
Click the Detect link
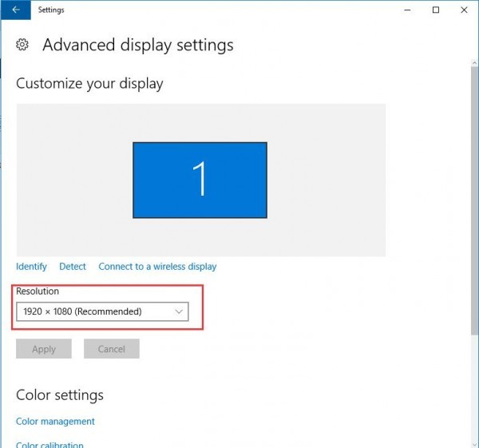click(x=73, y=267)
